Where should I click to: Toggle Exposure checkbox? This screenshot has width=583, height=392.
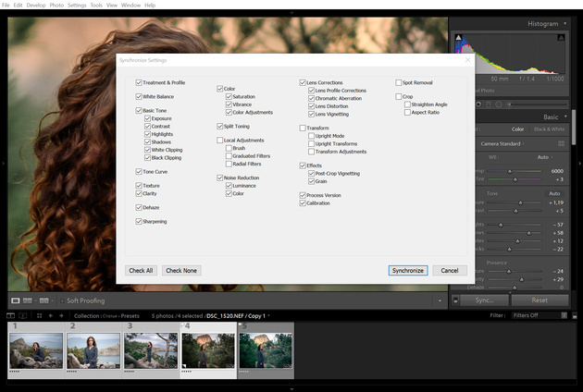[x=147, y=118]
